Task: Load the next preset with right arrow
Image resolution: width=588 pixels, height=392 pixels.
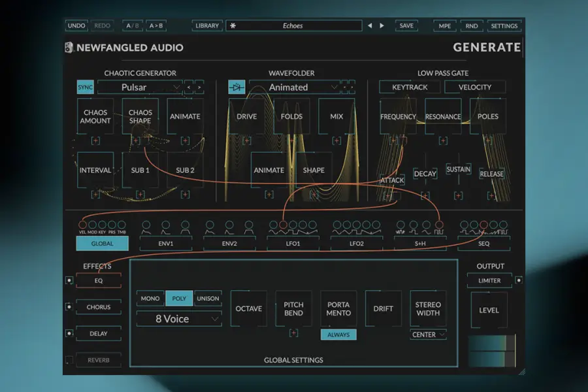Action: 382,25
